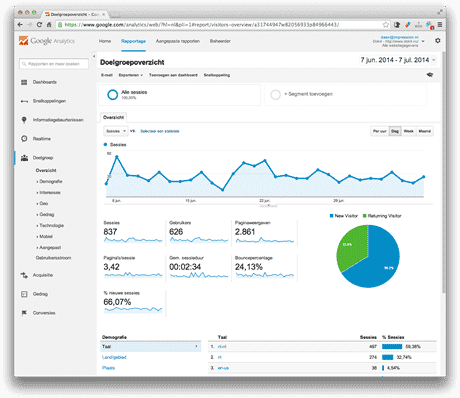
Task: Close the Doelgroepoverzicht browser tab
Action: coord(104,14)
